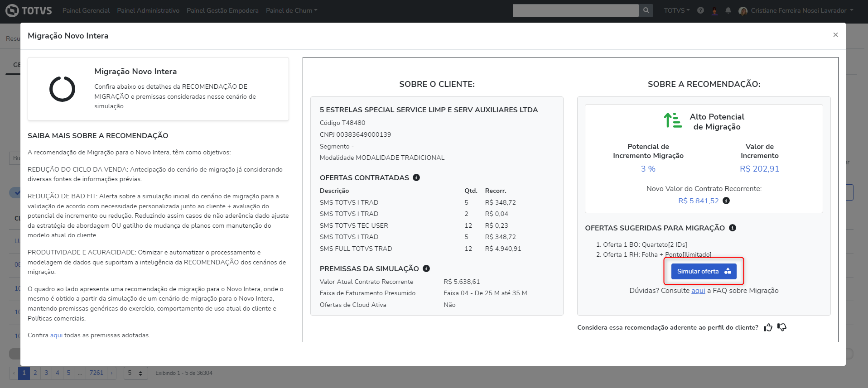Click the client name 5 ESTRELAS SPECIAL SERVICE
868x388 pixels.
[429, 110]
